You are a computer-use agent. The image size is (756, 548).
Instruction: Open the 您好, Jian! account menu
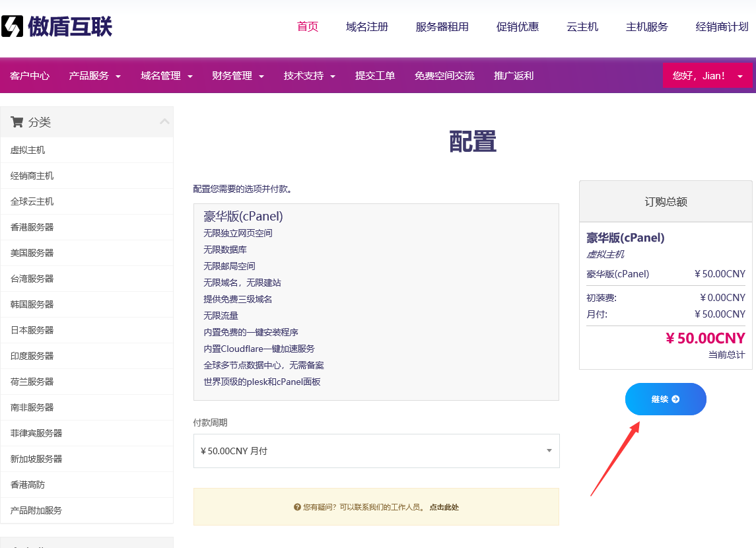[x=707, y=76]
